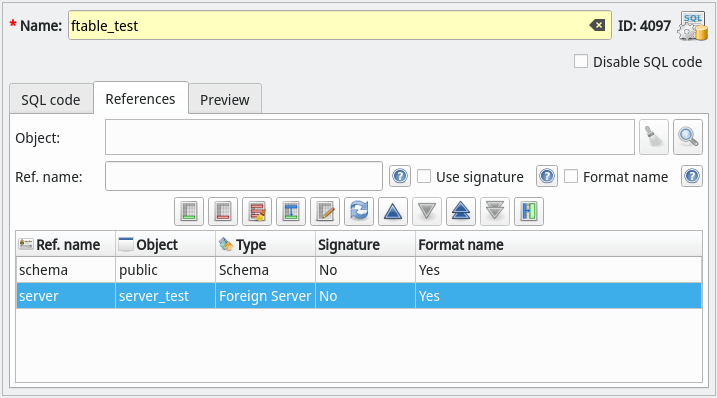The width and height of the screenshot is (717, 398).
Task: Move selected row down with gray triangle
Action: [x=427, y=211]
